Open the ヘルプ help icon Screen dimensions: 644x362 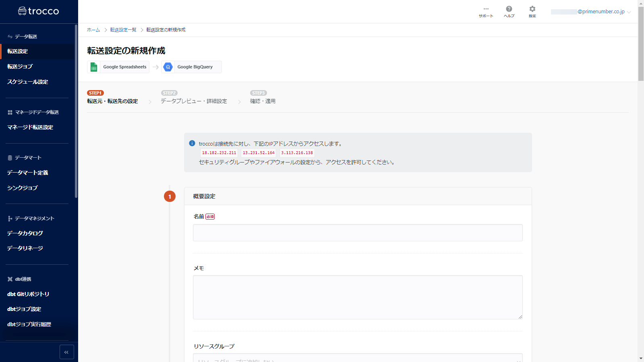pyautogui.click(x=509, y=12)
